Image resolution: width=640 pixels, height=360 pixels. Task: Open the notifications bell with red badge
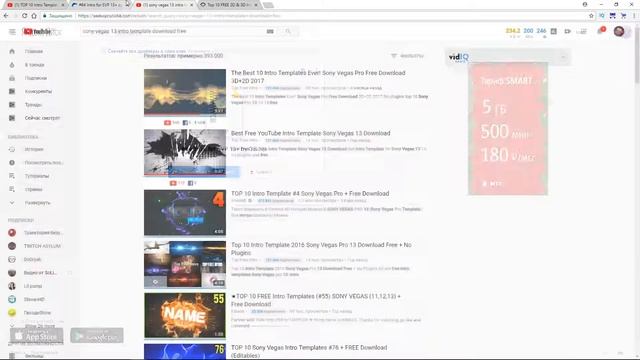(600, 31)
